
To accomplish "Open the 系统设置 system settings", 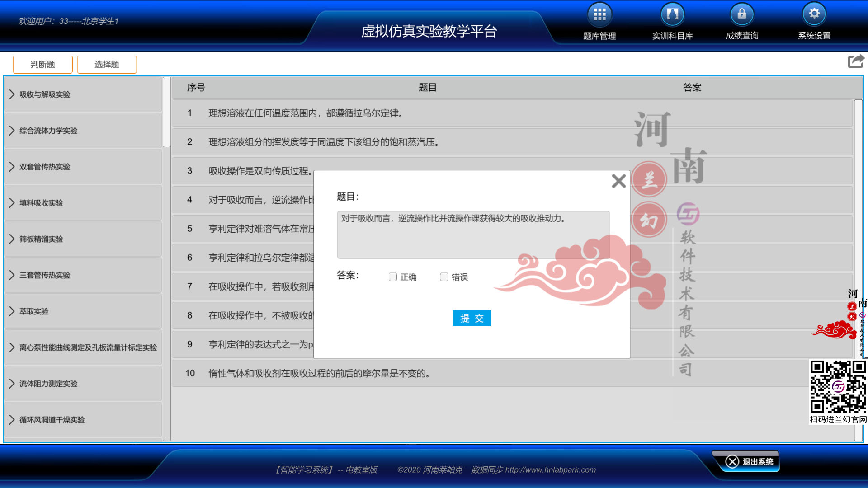I will 814,20.
